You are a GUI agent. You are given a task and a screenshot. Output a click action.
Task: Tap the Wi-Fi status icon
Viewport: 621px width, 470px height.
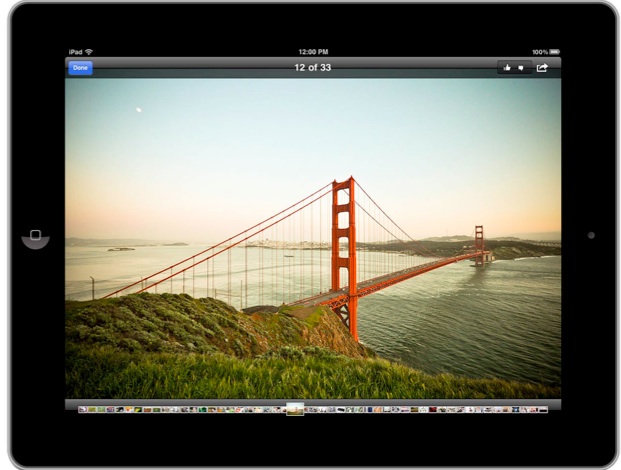click(89, 52)
